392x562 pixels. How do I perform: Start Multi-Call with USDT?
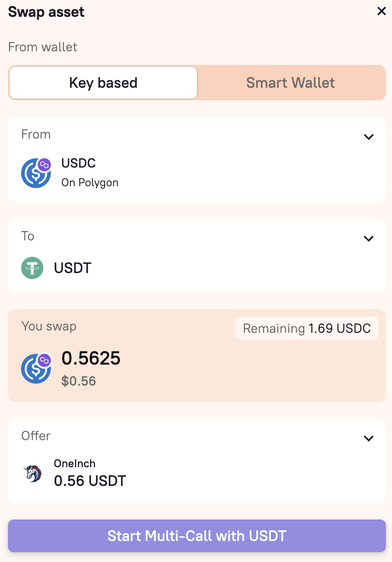pyautogui.click(x=197, y=535)
